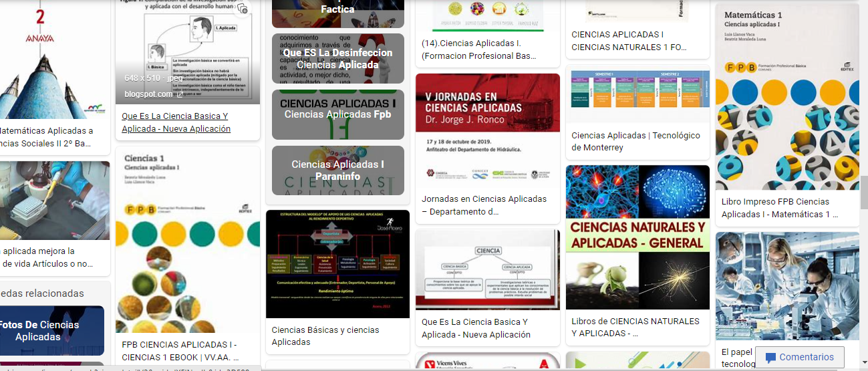Choose 'Ciencias Aplicadas I Paraninfo' suggestion
The width and height of the screenshot is (868, 371).
coord(337,170)
